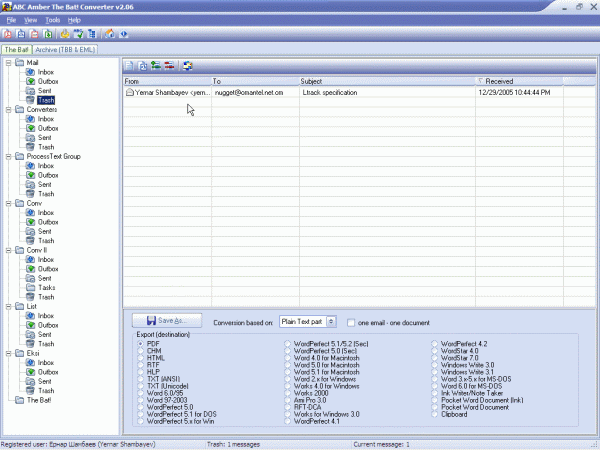Click the yellow stamp toolbar icon
The image size is (600, 450).
pos(65,34)
